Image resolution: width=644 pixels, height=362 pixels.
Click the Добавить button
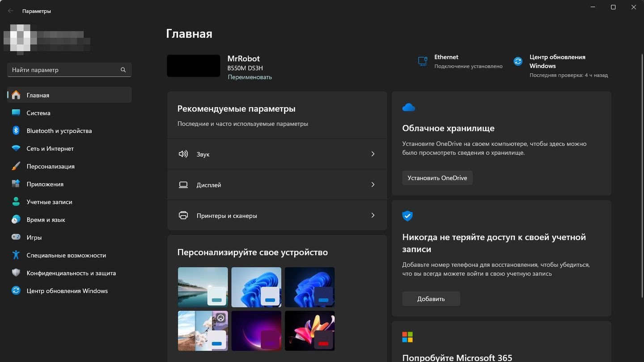tap(431, 299)
